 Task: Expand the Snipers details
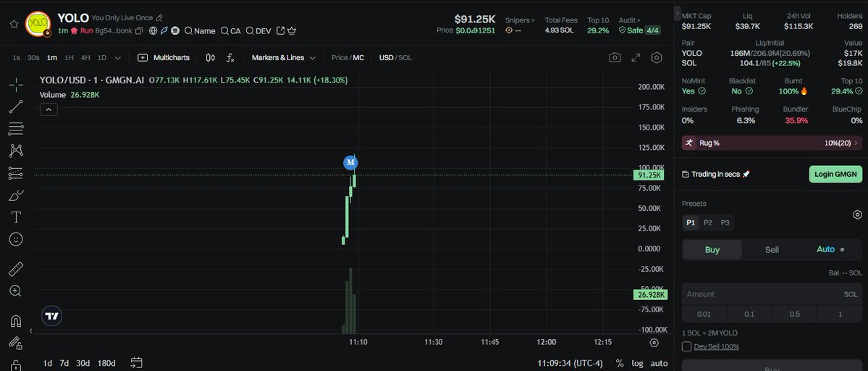click(x=520, y=20)
